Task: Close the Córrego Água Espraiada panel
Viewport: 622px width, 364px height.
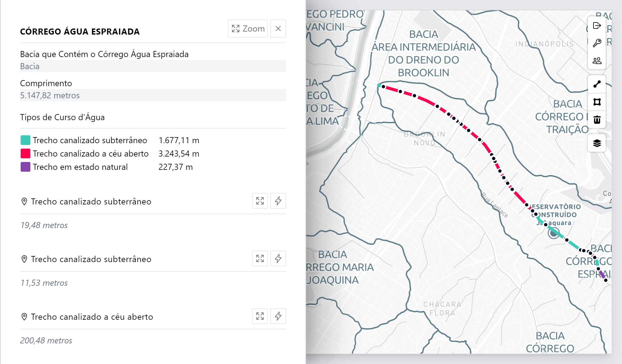Action: point(278,29)
